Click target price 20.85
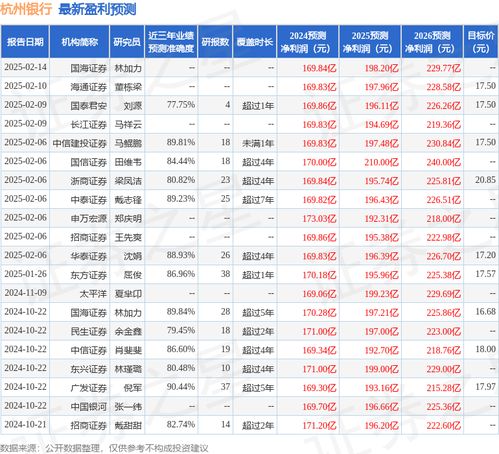Screen dimensions: 499x454 point(485,180)
